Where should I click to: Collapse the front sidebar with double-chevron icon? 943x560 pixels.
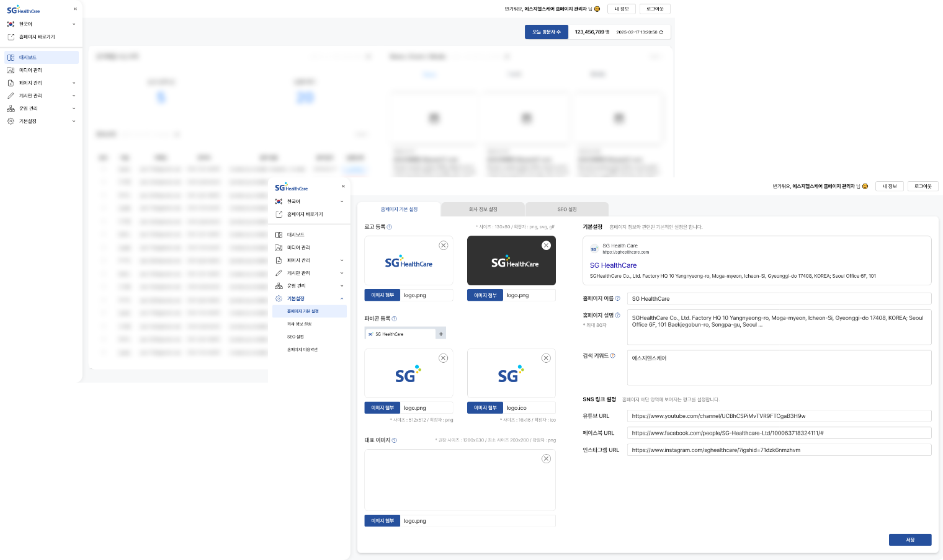[343, 187]
